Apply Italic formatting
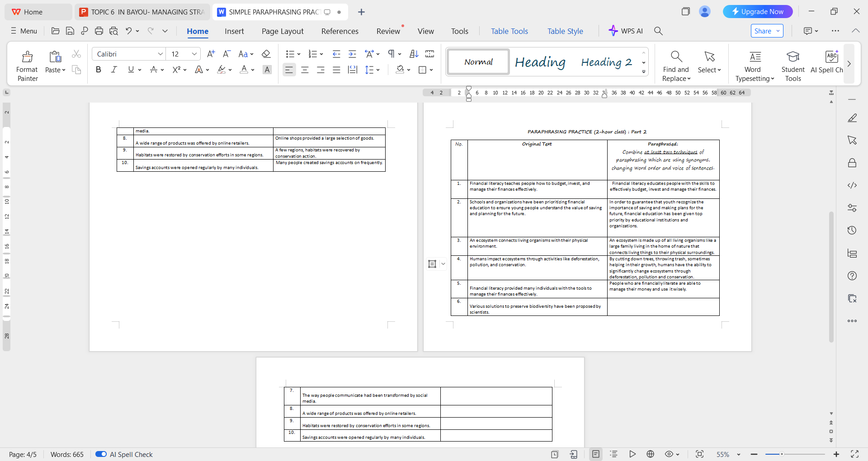 [x=114, y=70]
